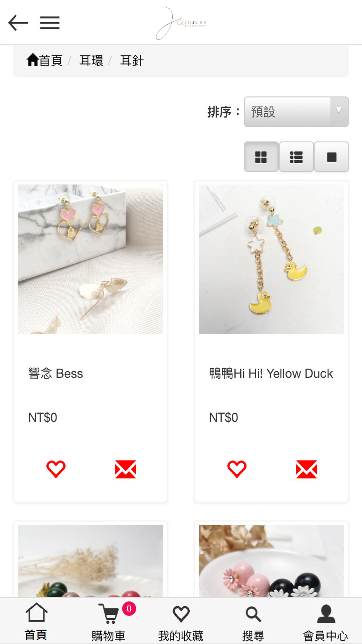
Task: Tap the back arrow icon
Action: pyautogui.click(x=18, y=23)
